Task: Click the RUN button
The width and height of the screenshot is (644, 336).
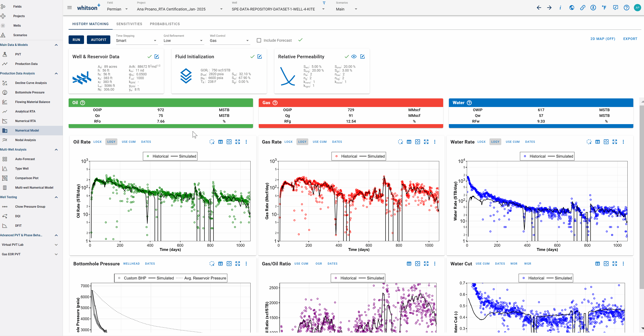Action: pos(76,40)
